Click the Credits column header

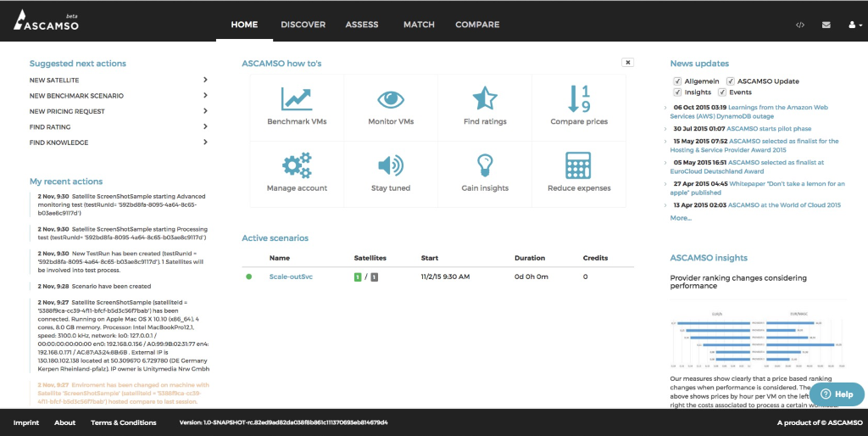pyautogui.click(x=595, y=258)
